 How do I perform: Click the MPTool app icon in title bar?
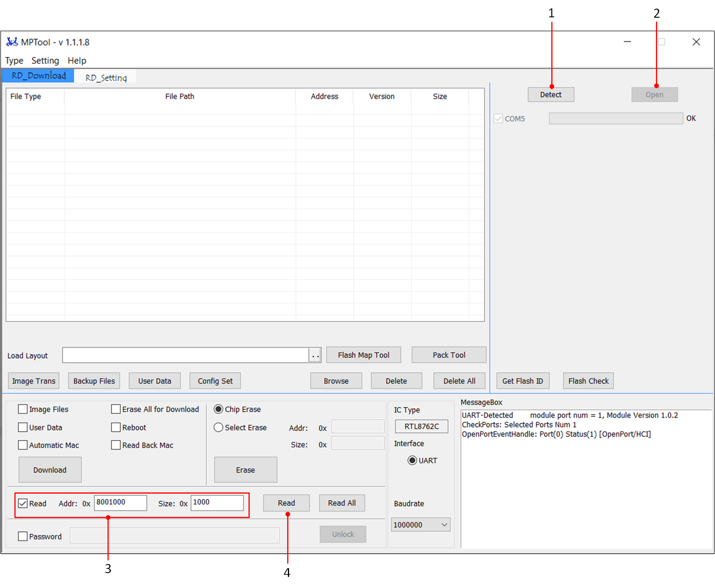tap(12, 42)
